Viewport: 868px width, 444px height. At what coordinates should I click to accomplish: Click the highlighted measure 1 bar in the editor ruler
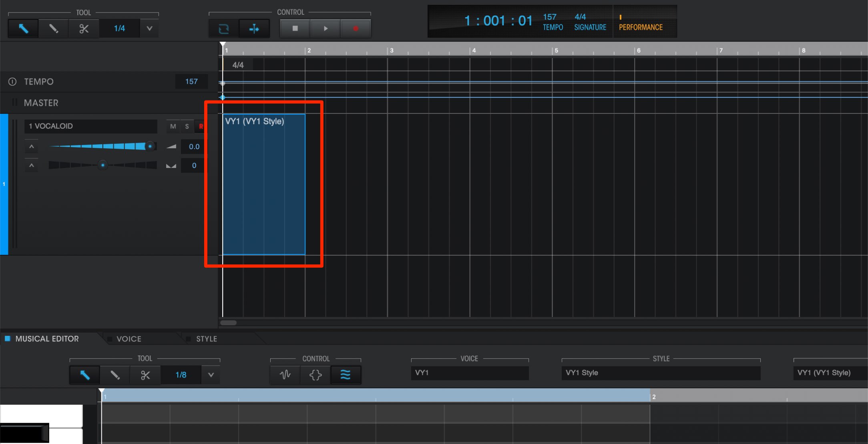376,396
